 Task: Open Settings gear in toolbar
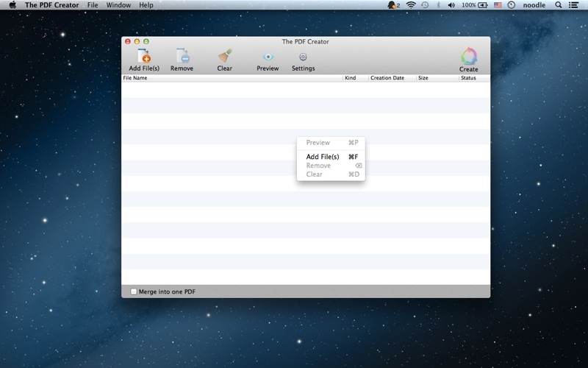[303, 57]
